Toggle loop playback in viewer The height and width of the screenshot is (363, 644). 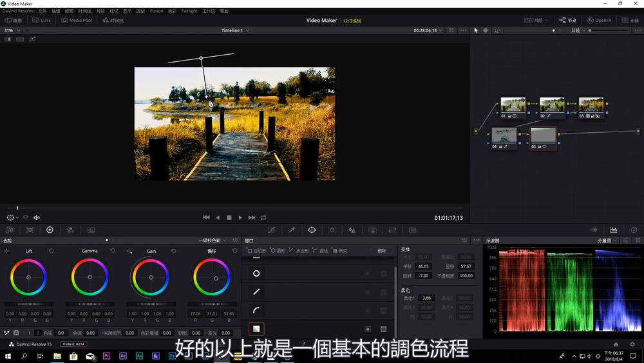(x=263, y=218)
